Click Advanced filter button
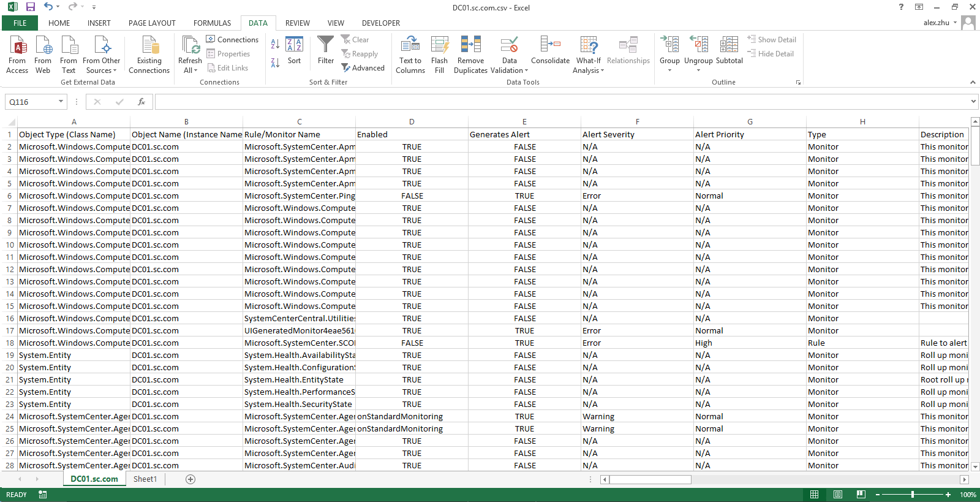 pos(363,67)
